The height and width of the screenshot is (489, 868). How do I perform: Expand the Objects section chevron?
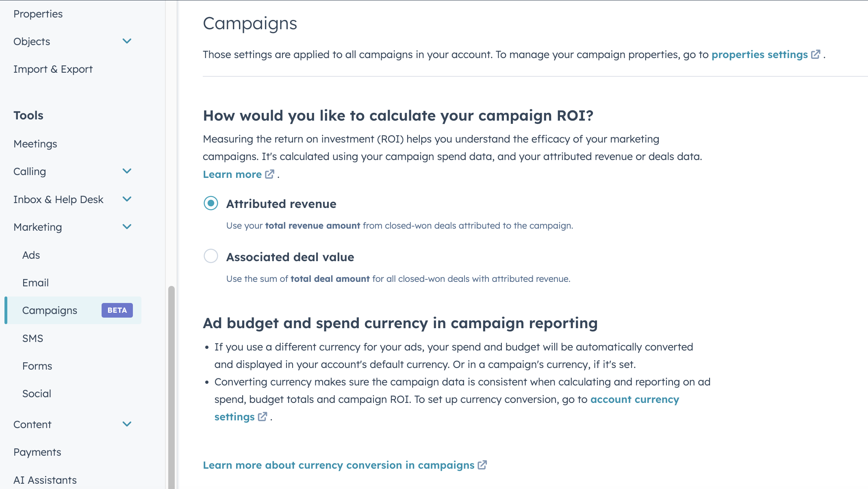pos(127,41)
